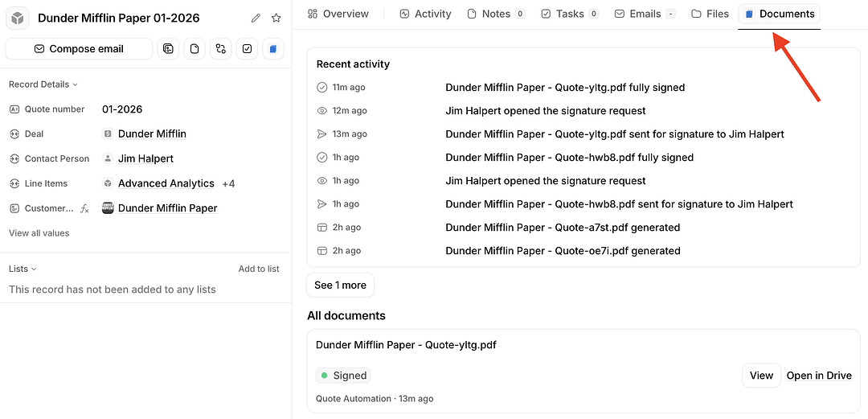Open the Notes tab
This screenshot has width=868, height=419.
tap(496, 14)
